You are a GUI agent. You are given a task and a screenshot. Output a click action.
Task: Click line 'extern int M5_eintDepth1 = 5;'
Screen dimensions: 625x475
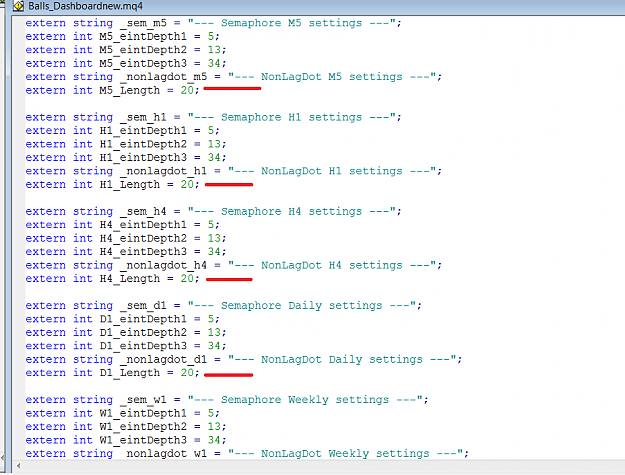122,37
